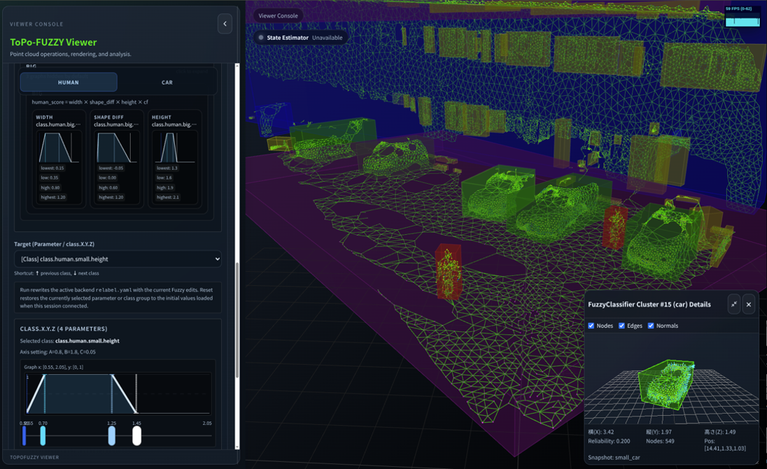Viewport: 767px width, 469px height.
Task: Uncheck the Nodes checkbox
Action: coord(591,326)
